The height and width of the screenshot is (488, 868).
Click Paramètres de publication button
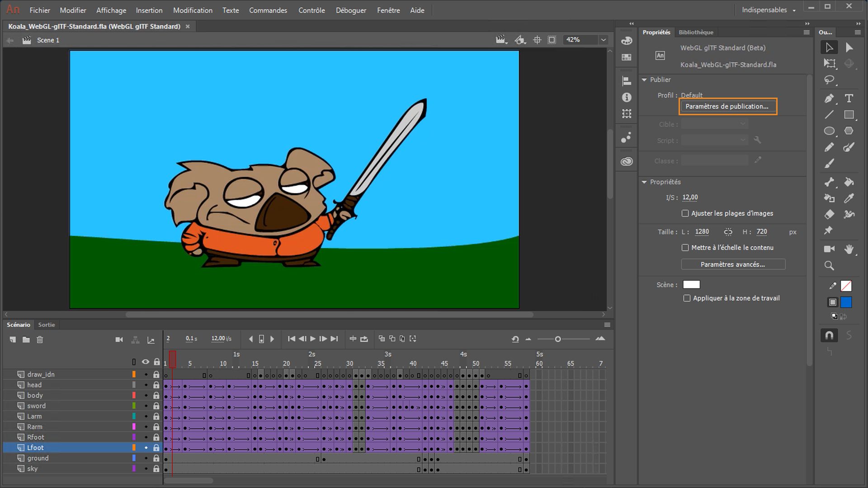pos(727,107)
